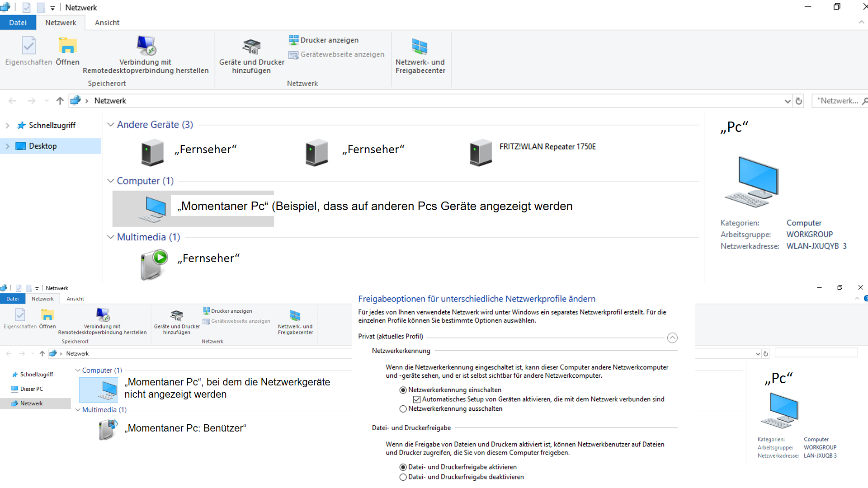
Task: Click the refresh button next to address bar
Action: [799, 101]
